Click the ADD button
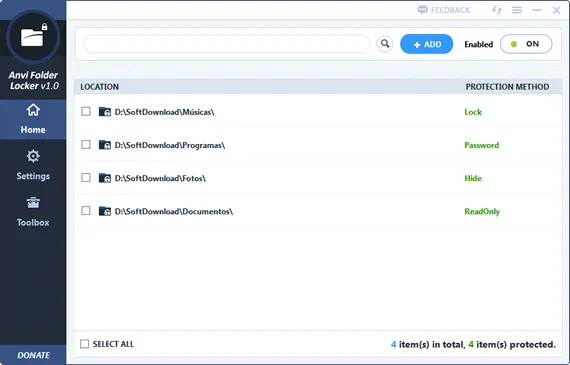The image size is (570, 365). 426,44
